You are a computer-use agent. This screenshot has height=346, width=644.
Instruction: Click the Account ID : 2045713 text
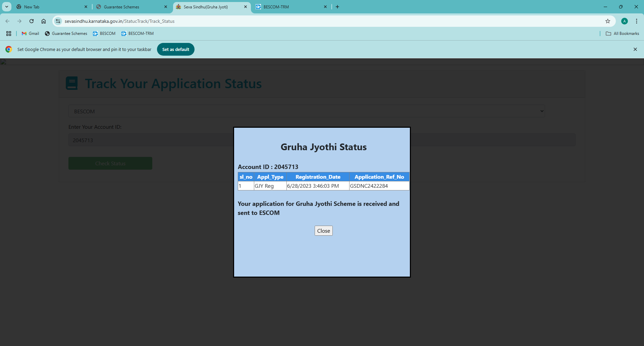point(268,167)
